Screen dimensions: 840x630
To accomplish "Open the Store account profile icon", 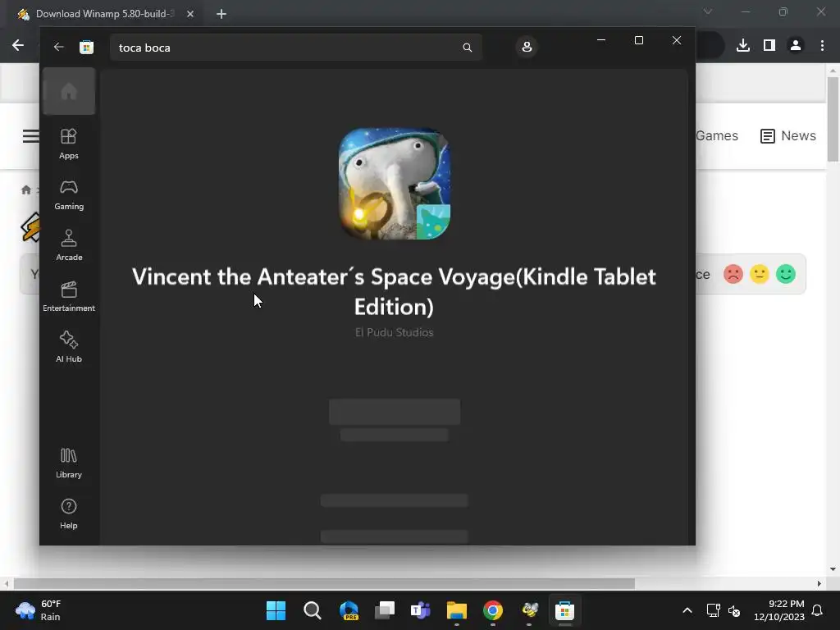I will (x=527, y=47).
